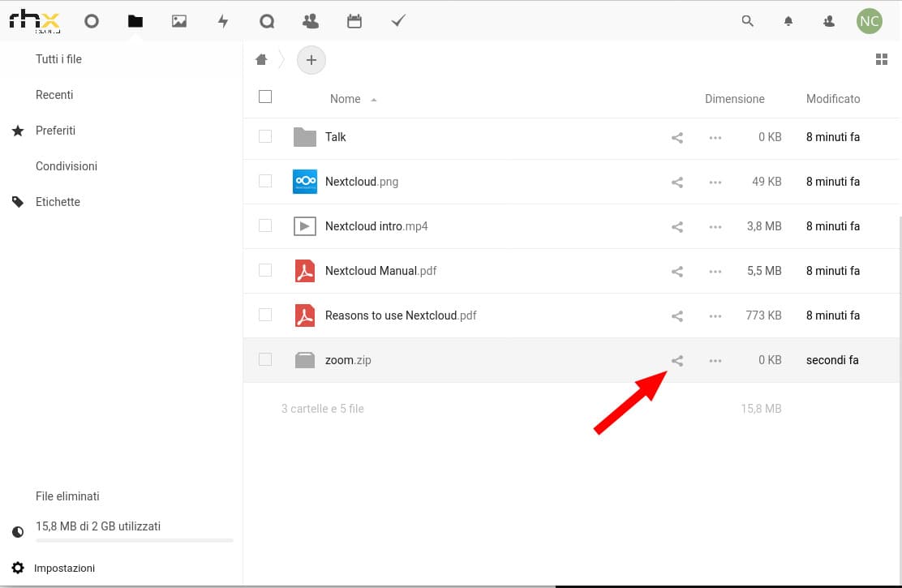Open Reasons to use Nextcloud.pdf

tap(401, 315)
